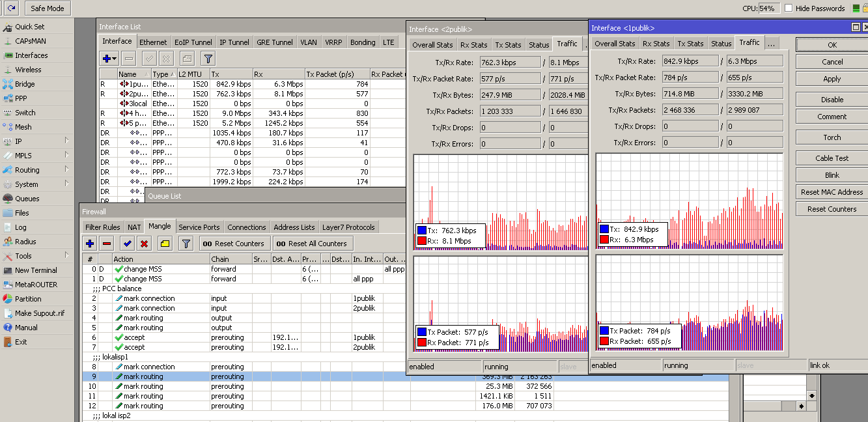This screenshot has width=868, height=422.
Task: Sort Interface List by the Type column
Action: coord(163,74)
